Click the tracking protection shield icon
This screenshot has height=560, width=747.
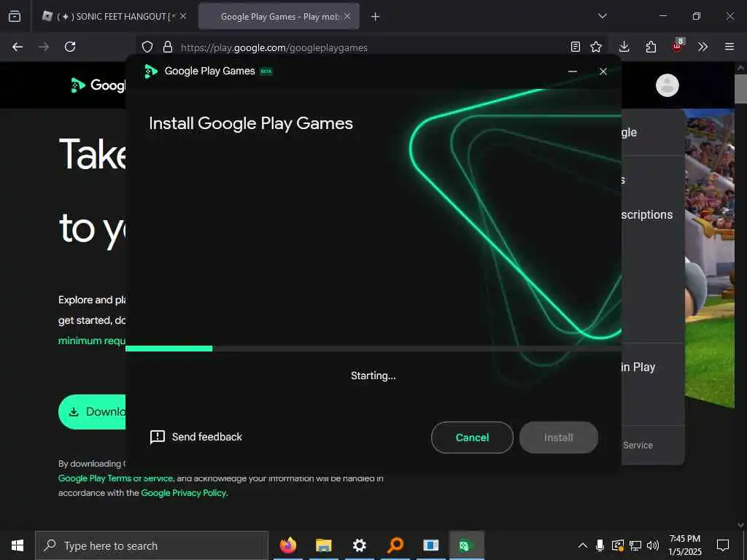147,47
